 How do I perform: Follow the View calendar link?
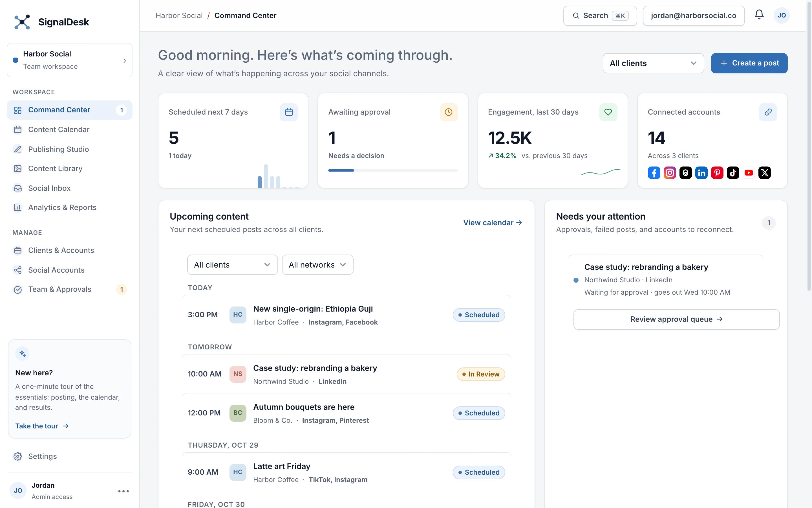point(493,223)
